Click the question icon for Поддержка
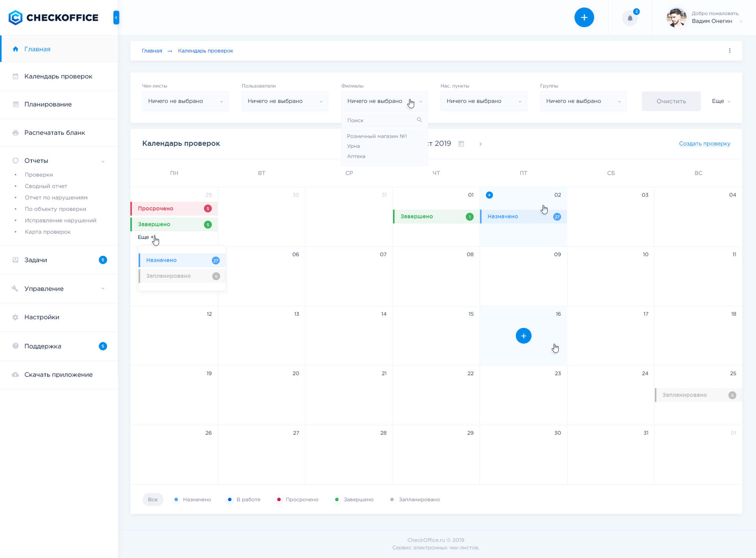756x558 pixels. click(x=15, y=346)
